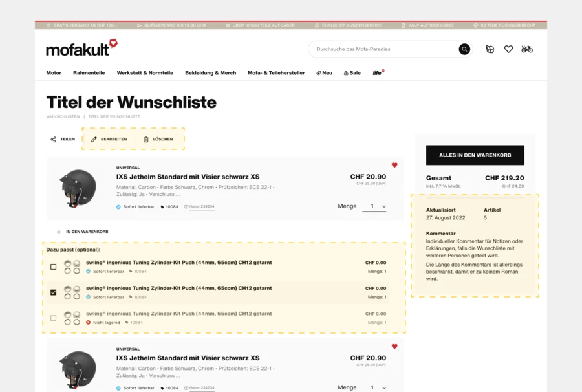Image resolution: width=582 pixels, height=392 pixels.
Task: Click the trash icon for Löschen
Action: point(145,139)
